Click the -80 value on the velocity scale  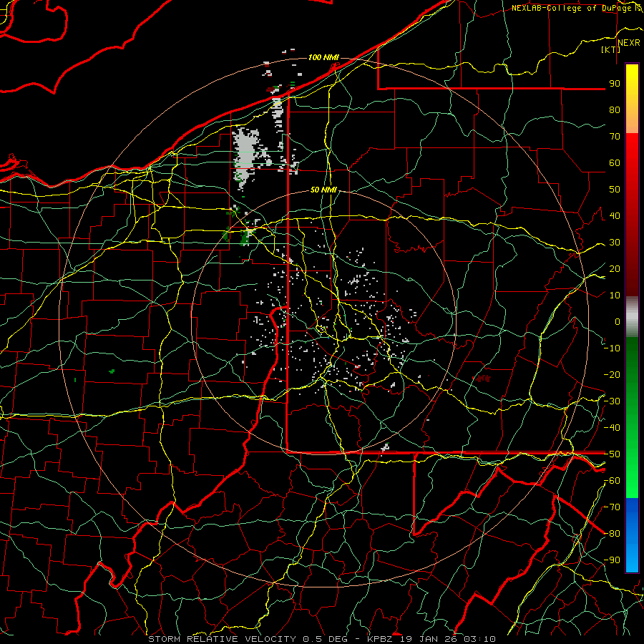click(x=612, y=534)
